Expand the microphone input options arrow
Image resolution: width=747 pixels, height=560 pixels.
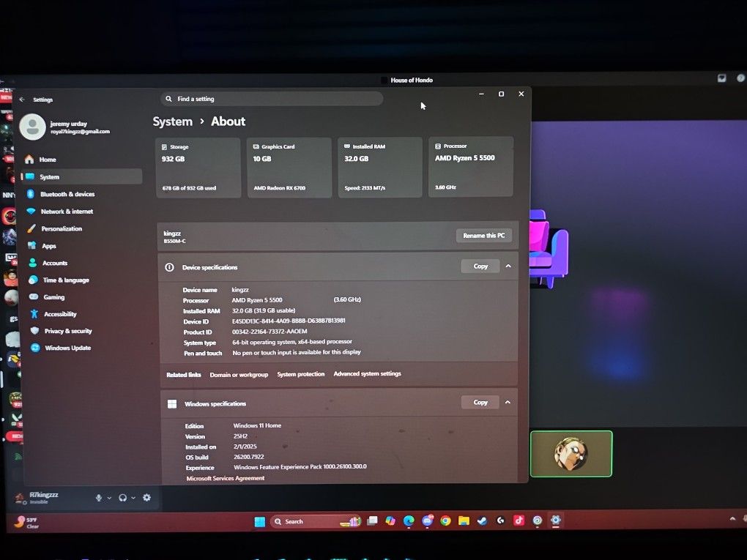coord(110,498)
